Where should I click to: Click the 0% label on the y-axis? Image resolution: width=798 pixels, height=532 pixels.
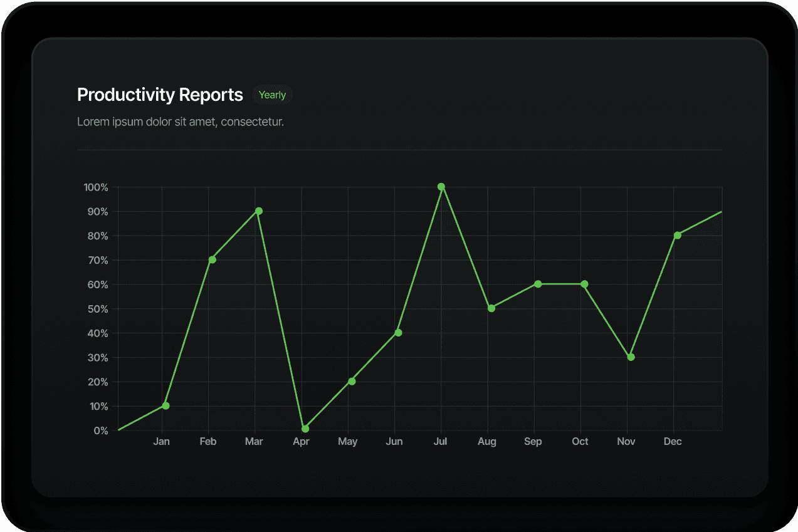click(100, 430)
